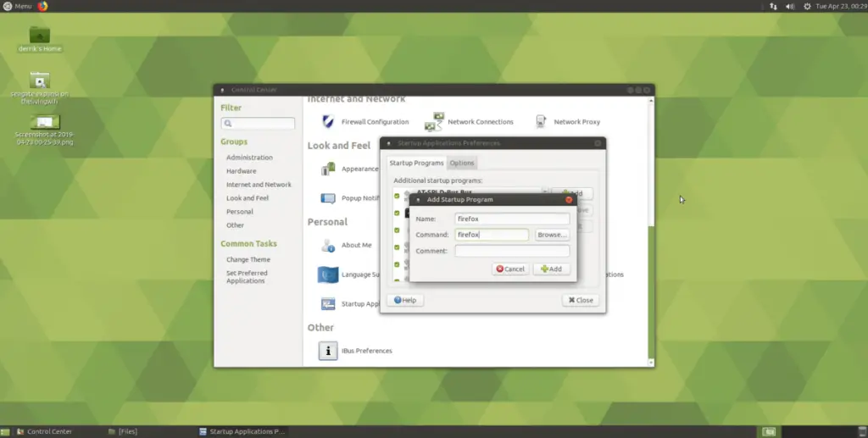Viewport: 868px width, 438px height.
Task: Toggle the second startup program checkbox
Action: pyautogui.click(x=397, y=213)
